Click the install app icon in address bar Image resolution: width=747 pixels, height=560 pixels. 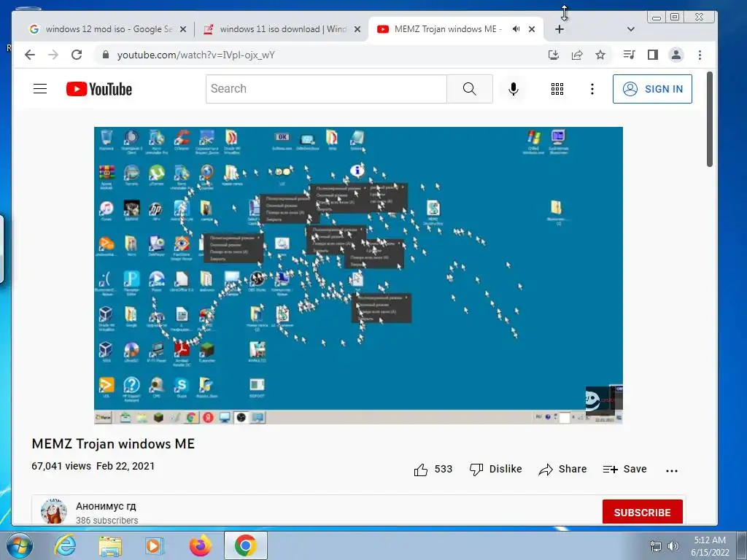pyautogui.click(x=554, y=55)
